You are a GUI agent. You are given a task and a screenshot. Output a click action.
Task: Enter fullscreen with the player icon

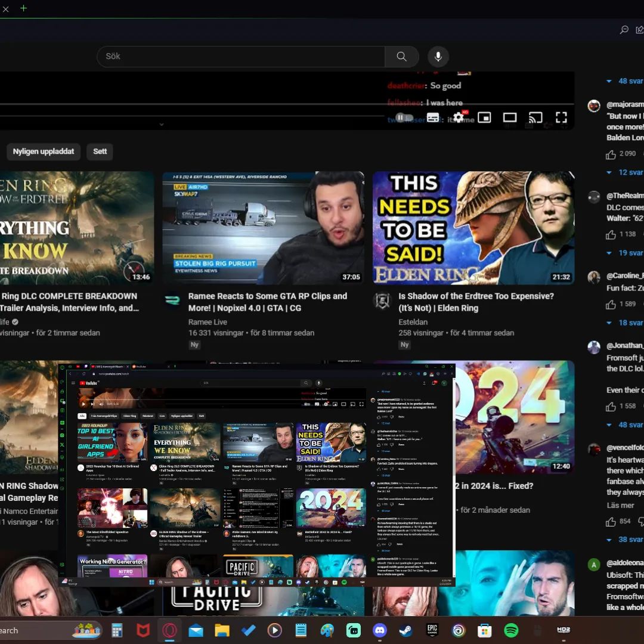561,117
